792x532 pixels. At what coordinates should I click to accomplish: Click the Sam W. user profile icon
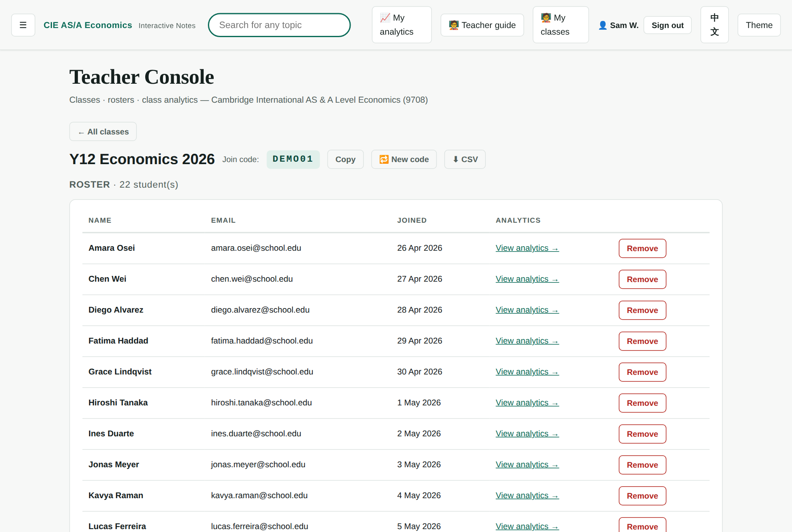(x=603, y=25)
